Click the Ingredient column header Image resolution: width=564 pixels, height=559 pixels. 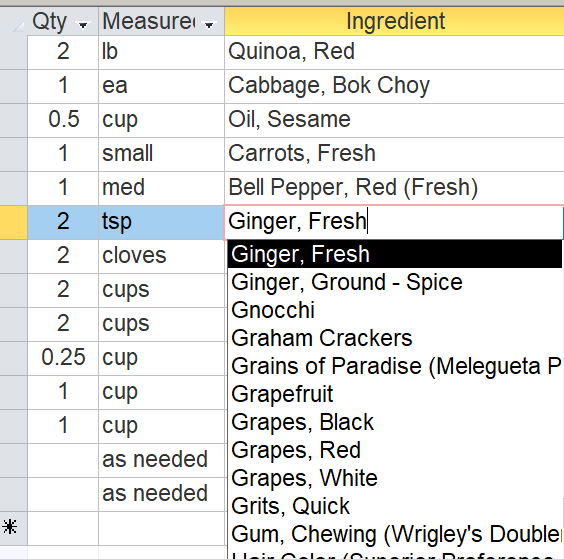395,21
